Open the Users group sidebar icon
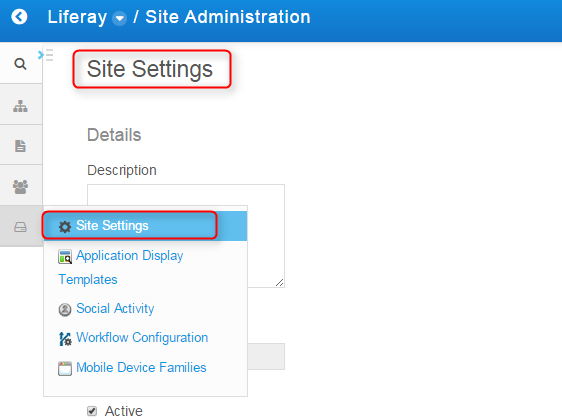562x420 pixels. click(20, 187)
